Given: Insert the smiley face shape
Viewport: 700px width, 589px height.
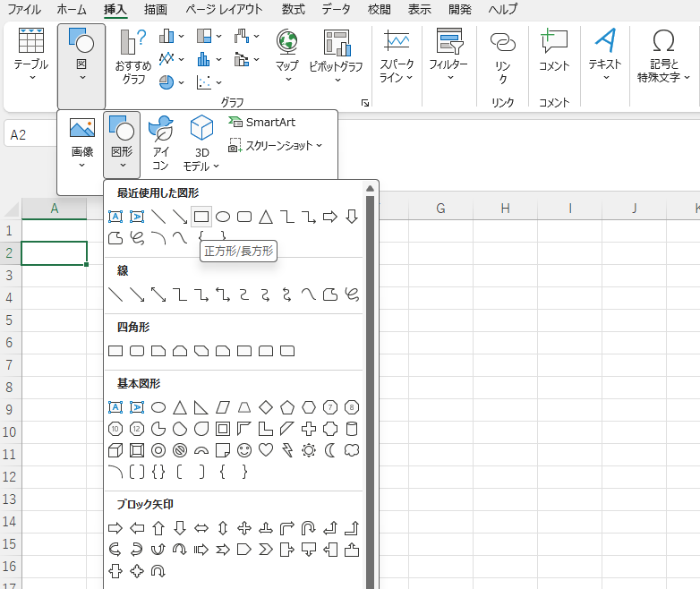Looking at the screenshot, I should tap(244, 450).
